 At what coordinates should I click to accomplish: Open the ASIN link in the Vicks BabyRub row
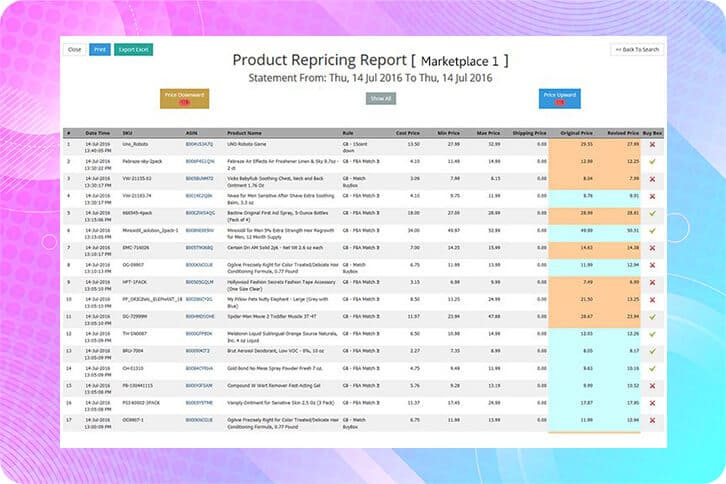point(199,179)
